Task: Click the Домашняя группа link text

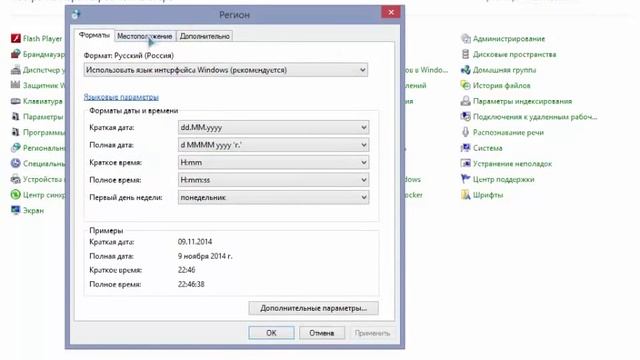Action: click(504, 70)
